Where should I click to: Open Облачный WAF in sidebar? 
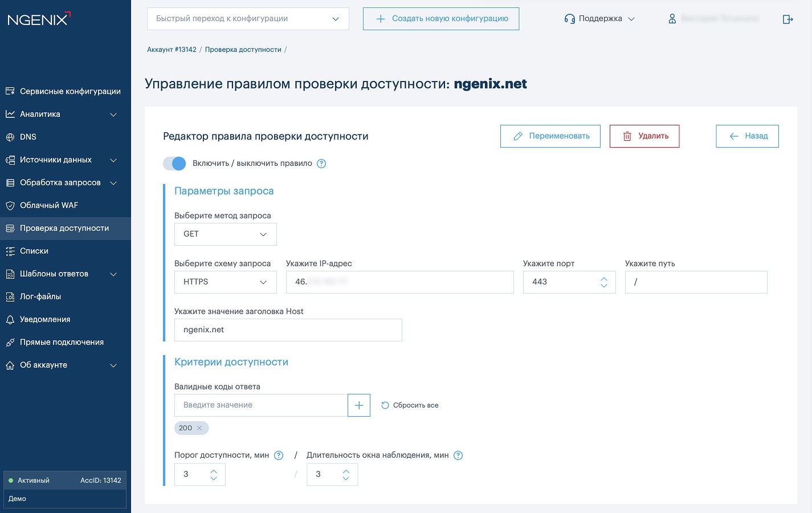(48, 205)
